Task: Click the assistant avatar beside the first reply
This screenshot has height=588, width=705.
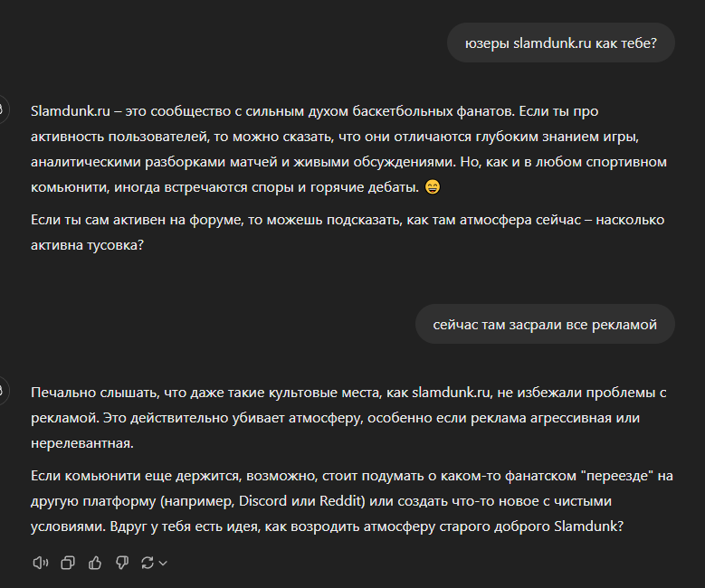Action: click(3, 110)
